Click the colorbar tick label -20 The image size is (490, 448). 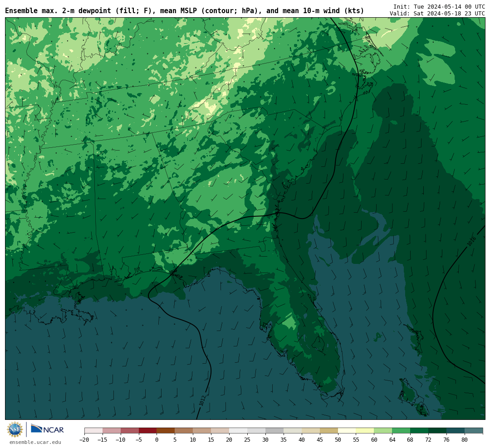[84, 440]
